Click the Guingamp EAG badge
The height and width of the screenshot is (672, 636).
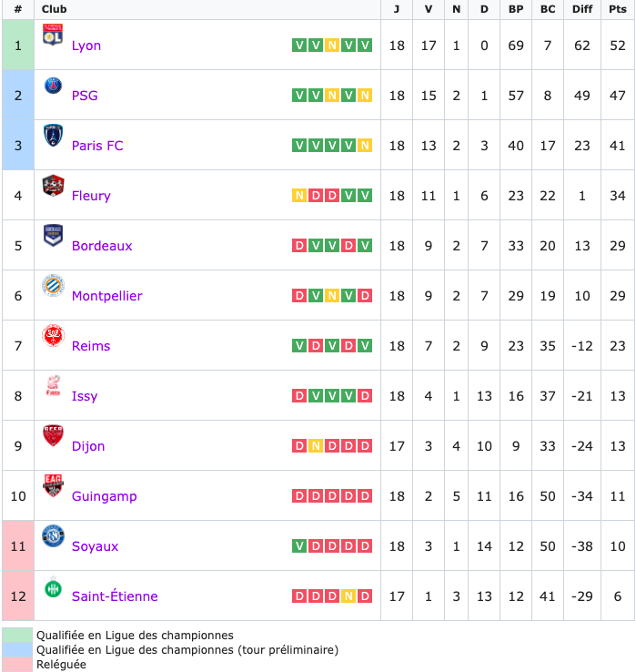[53, 485]
